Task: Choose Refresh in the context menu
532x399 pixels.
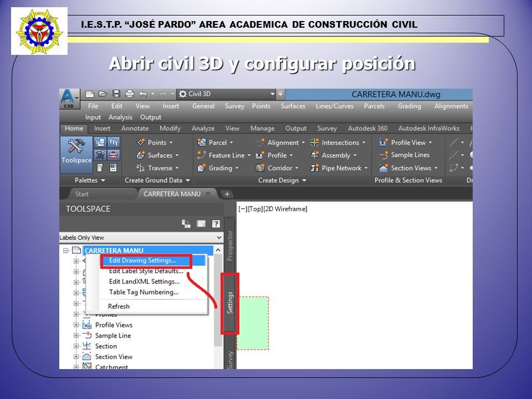Action: [x=119, y=306]
